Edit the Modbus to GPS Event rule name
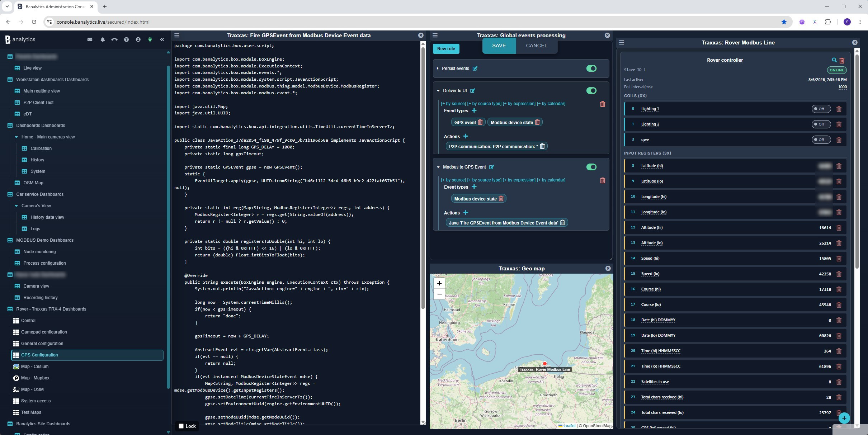The image size is (868, 435). (492, 167)
